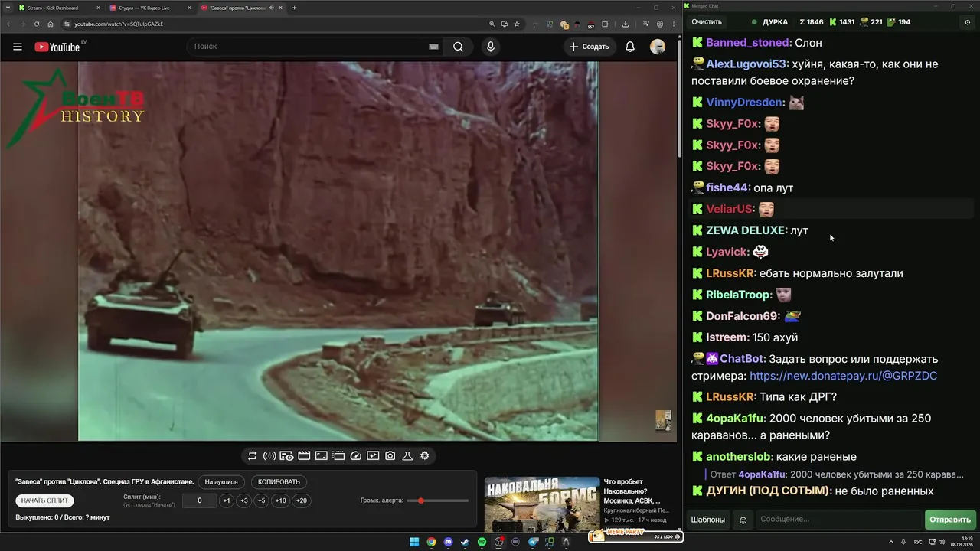The width and height of the screenshot is (980, 551).
Task: Click the loop icon in the player toolbar
Action: (252, 456)
